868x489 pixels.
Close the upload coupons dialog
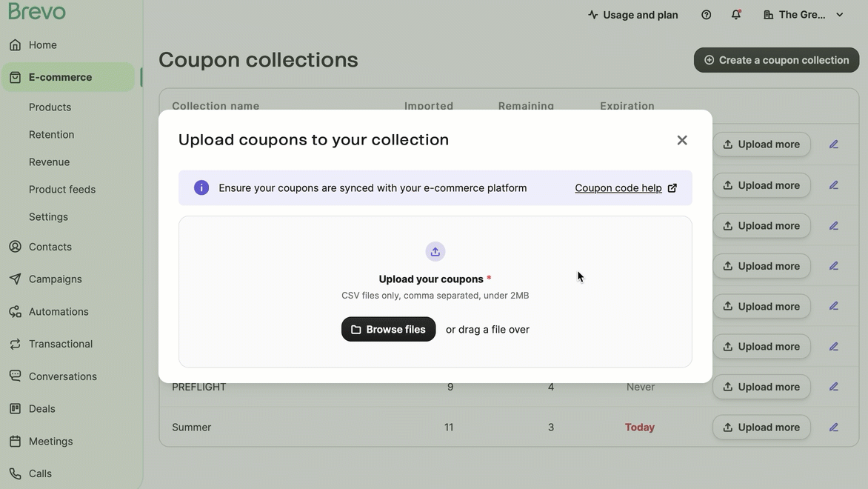click(681, 140)
